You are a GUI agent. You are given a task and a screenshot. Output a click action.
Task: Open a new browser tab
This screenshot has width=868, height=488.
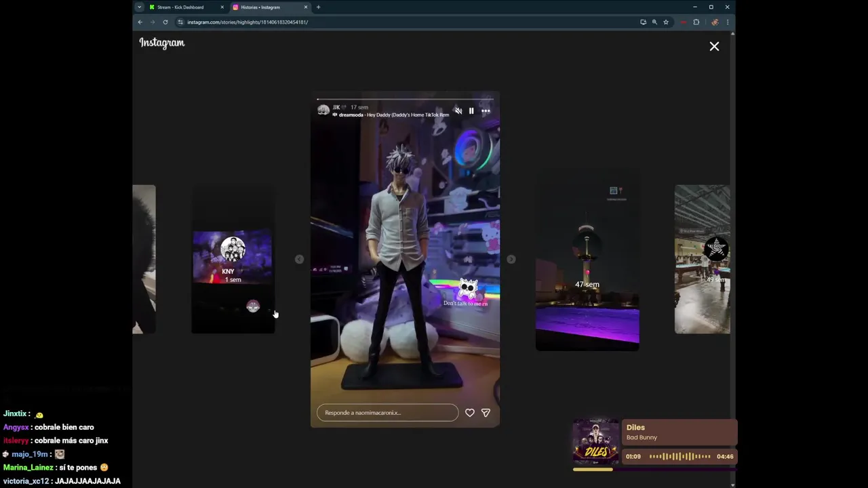tap(319, 7)
